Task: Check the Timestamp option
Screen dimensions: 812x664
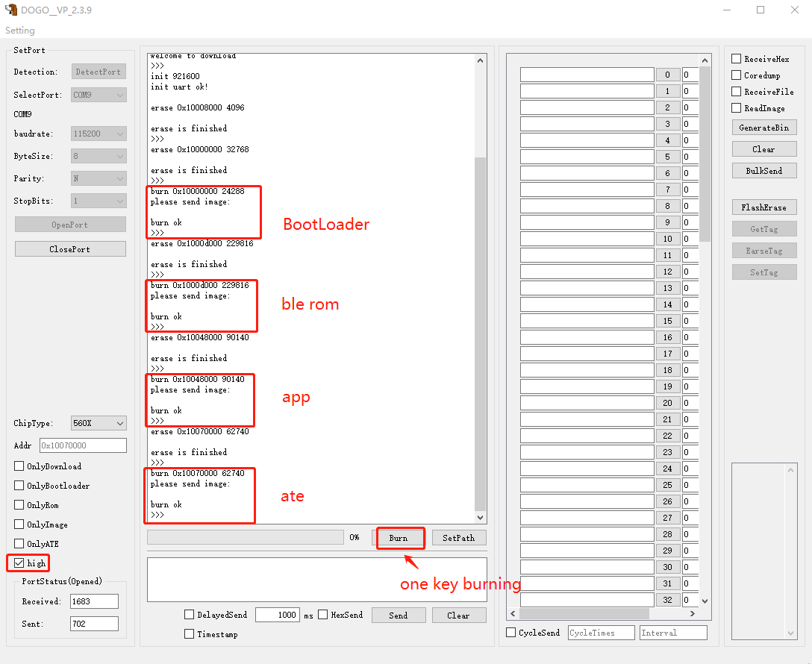Action: [x=189, y=633]
